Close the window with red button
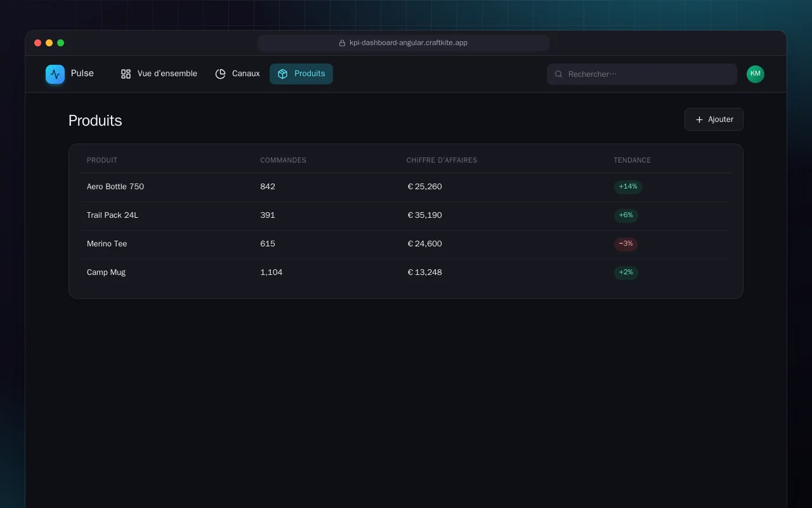Viewport: 812px width, 508px height. coord(38,43)
